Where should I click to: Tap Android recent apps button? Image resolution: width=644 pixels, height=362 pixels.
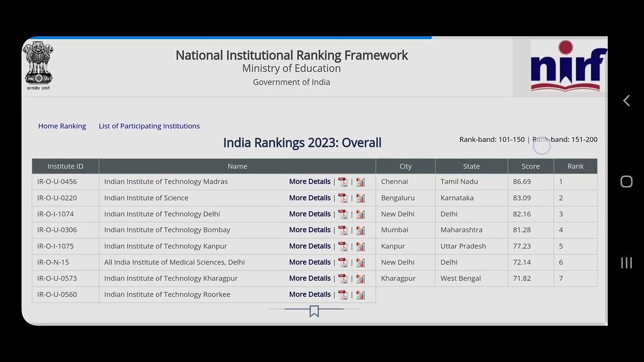click(626, 262)
